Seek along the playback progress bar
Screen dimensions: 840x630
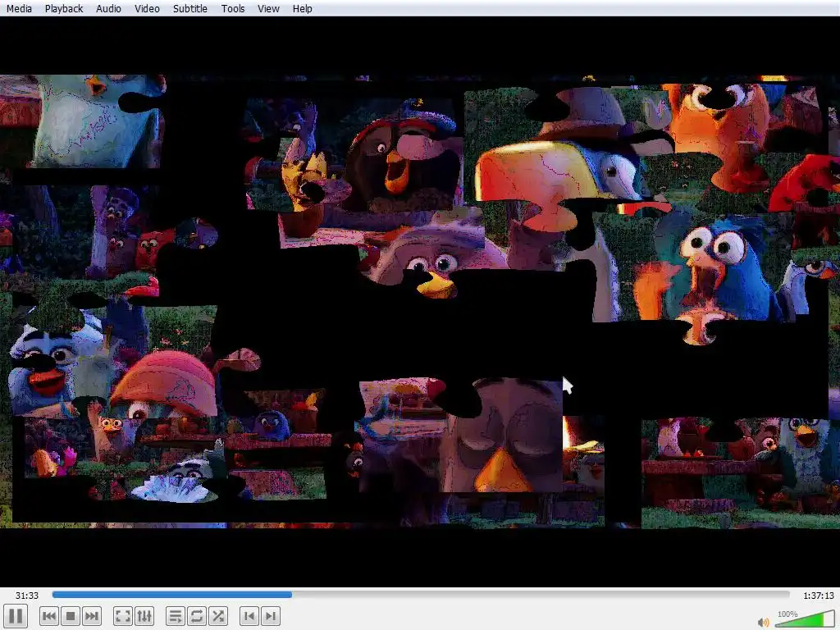[x=421, y=595]
